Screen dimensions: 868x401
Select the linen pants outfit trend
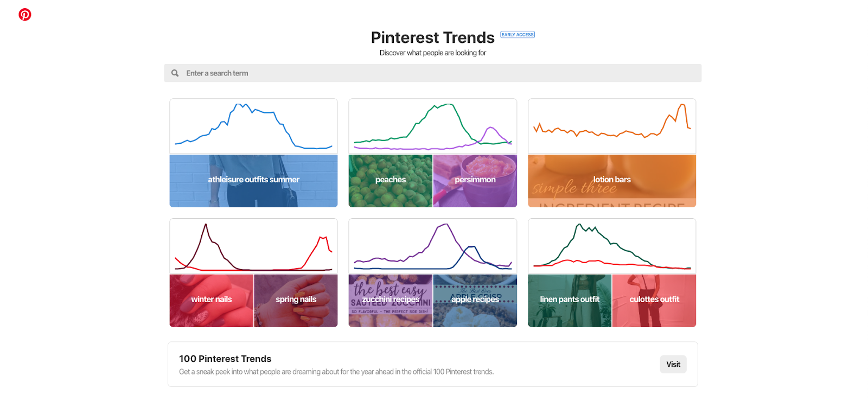point(569,299)
